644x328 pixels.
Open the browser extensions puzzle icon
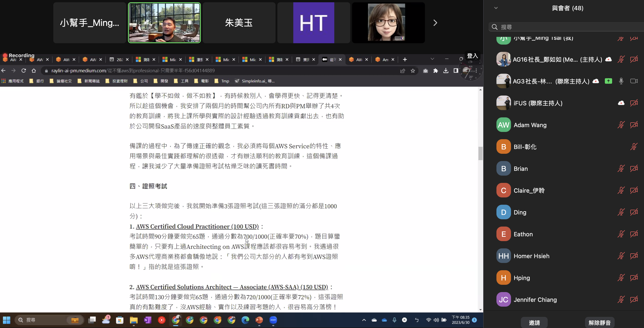click(435, 71)
